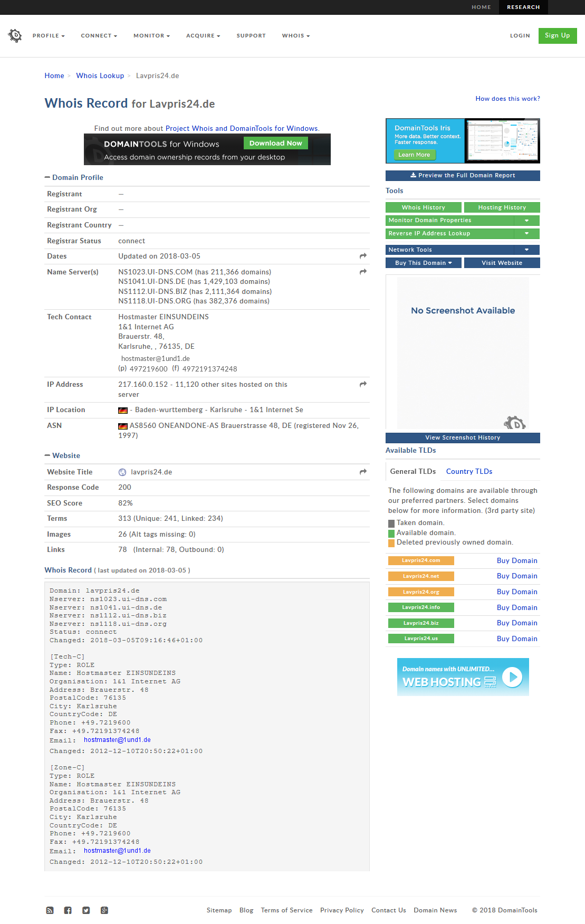
Task: Open the Acquire dropdown menu
Action: coord(203,36)
